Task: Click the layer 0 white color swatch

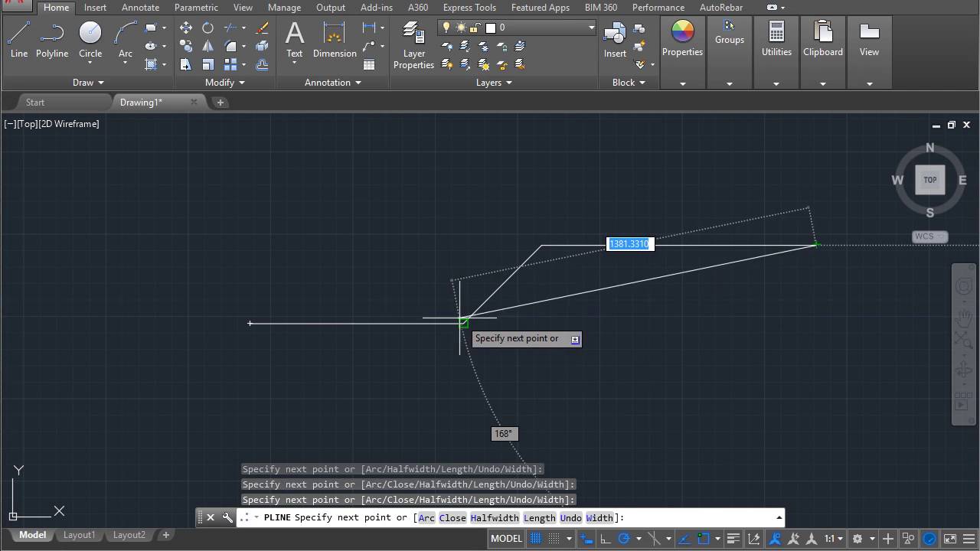Action: pos(491,28)
